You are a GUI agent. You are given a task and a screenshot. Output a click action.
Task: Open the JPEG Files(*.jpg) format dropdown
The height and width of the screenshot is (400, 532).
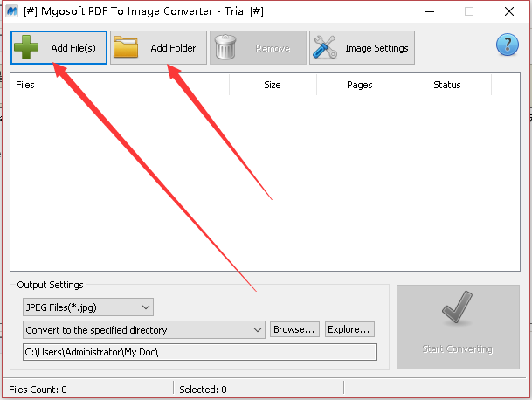point(88,307)
